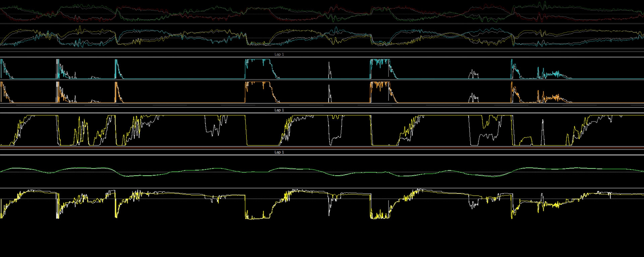Click the gray vertical bar in the orange chart
Viewport: 644px width, 257px height.
[57, 91]
